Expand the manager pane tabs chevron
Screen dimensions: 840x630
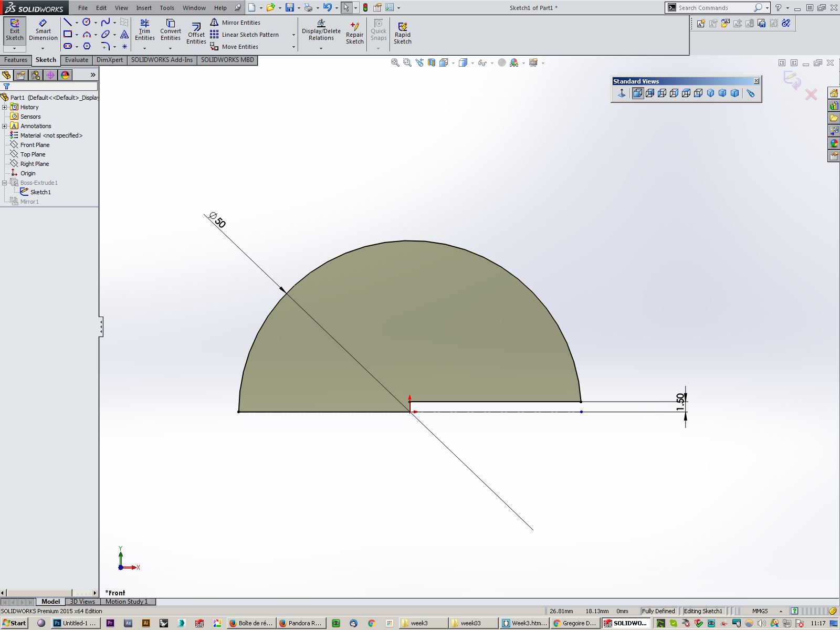coord(93,75)
